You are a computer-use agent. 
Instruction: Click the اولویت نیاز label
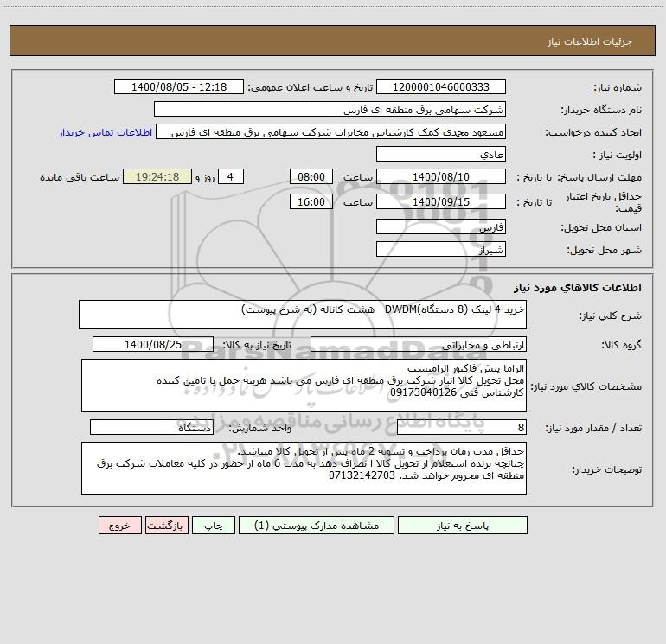618,156
